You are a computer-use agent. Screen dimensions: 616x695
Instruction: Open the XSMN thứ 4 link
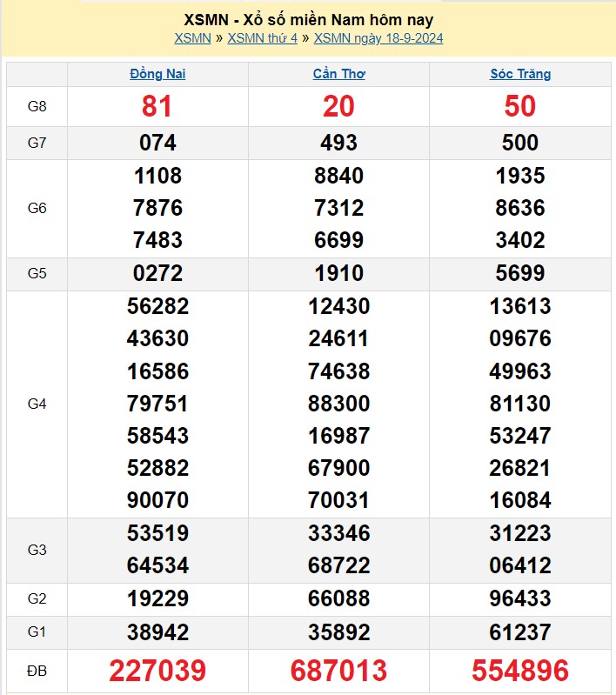coord(262,38)
